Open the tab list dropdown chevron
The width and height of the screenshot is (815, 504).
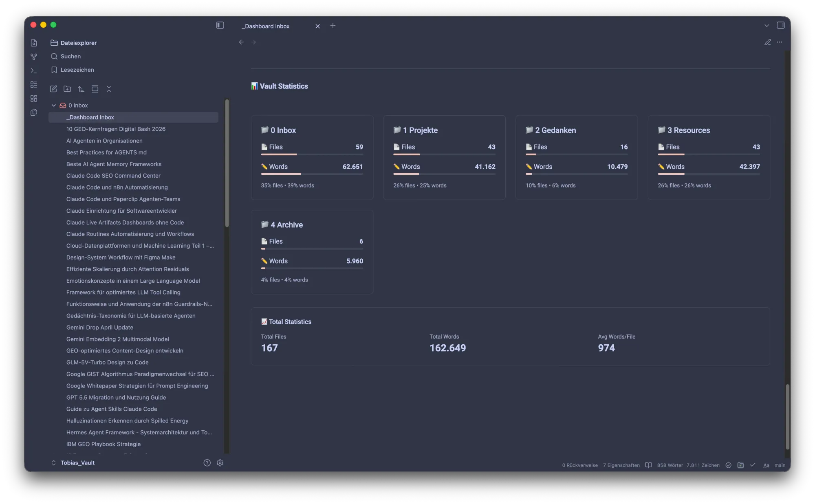pyautogui.click(x=767, y=26)
